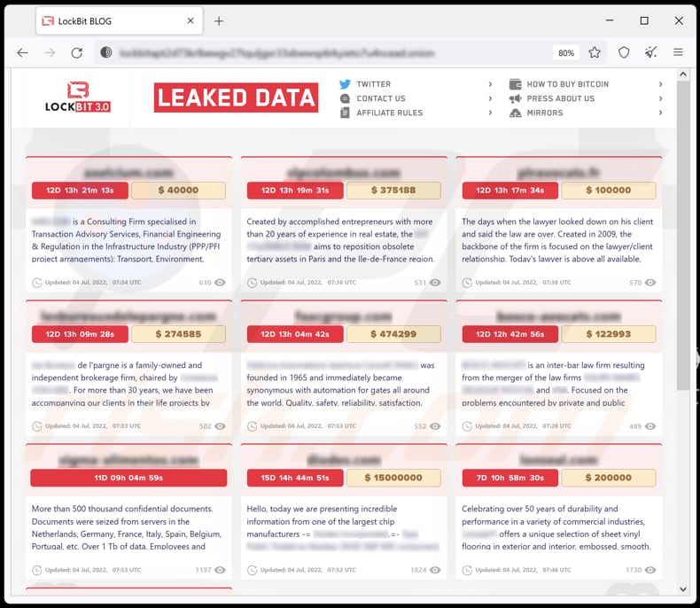This screenshot has height=608, width=700.
Task: Open the card about the Consulting Firm
Action: click(129, 224)
